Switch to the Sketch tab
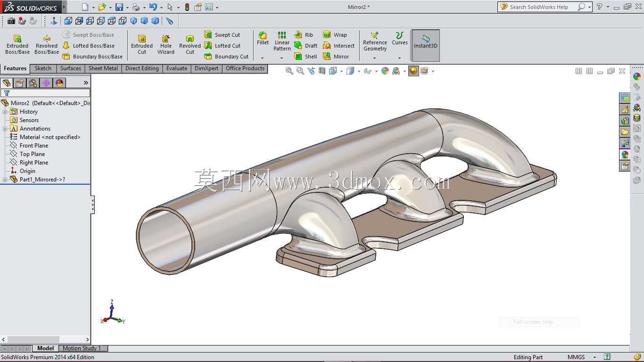Image resolution: width=644 pixels, height=362 pixels. click(x=43, y=68)
